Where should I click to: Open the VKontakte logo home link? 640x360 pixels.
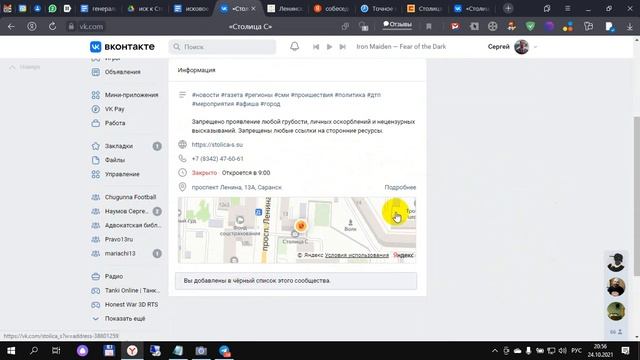(122, 47)
